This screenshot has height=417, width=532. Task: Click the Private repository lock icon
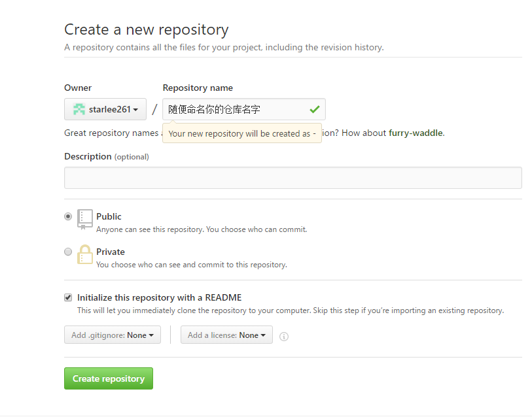(x=85, y=254)
